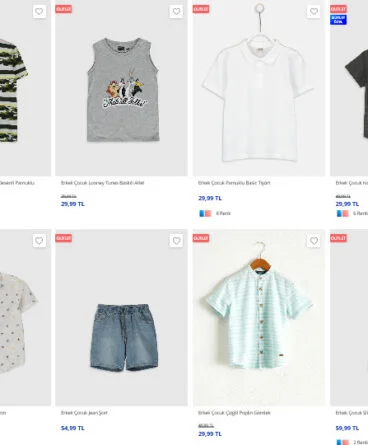368x445 pixels.
Task: Open Erkek Çocuk Pamuklu Basic Tişört link
Action: [x=234, y=183]
